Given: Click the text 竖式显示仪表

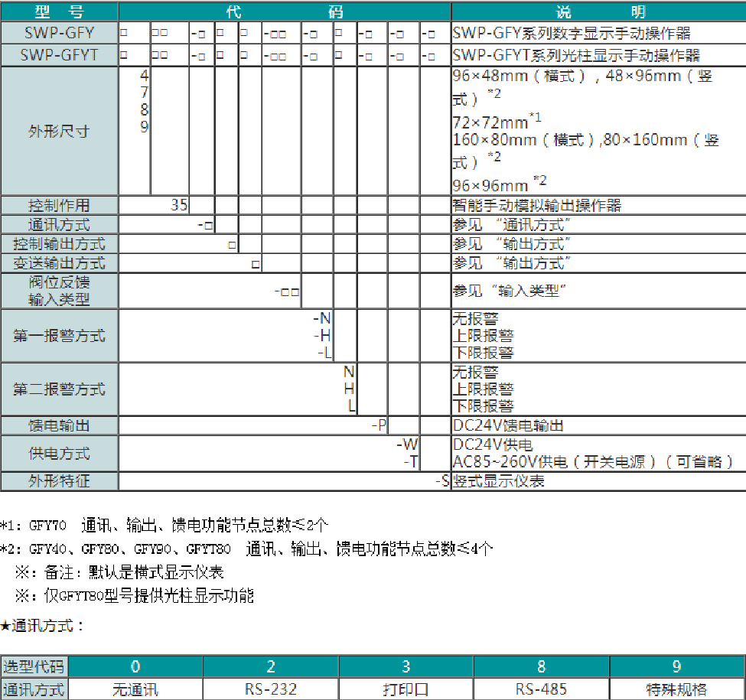Looking at the screenshot, I should (x=499, y=480).
